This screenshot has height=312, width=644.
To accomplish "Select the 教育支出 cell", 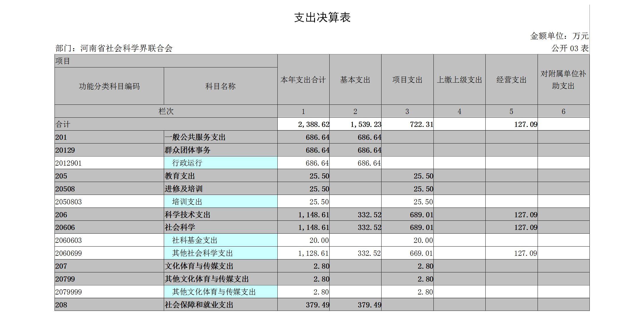I will pos(221,176).
